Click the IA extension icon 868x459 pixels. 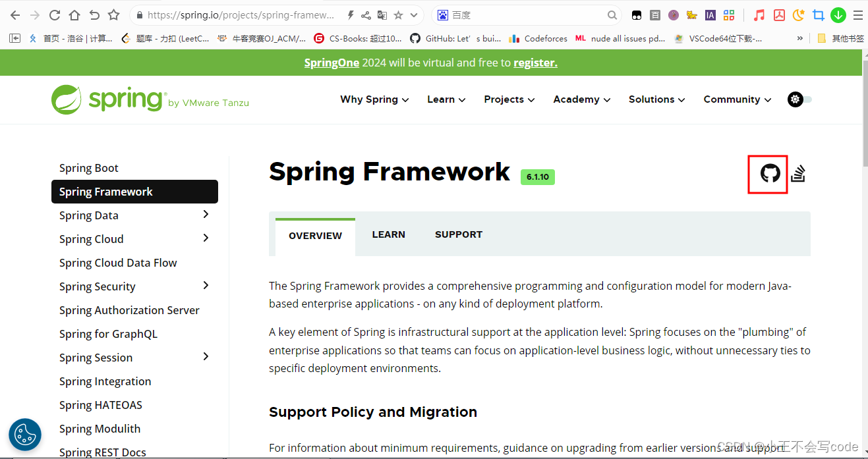(x=710, y=14)
